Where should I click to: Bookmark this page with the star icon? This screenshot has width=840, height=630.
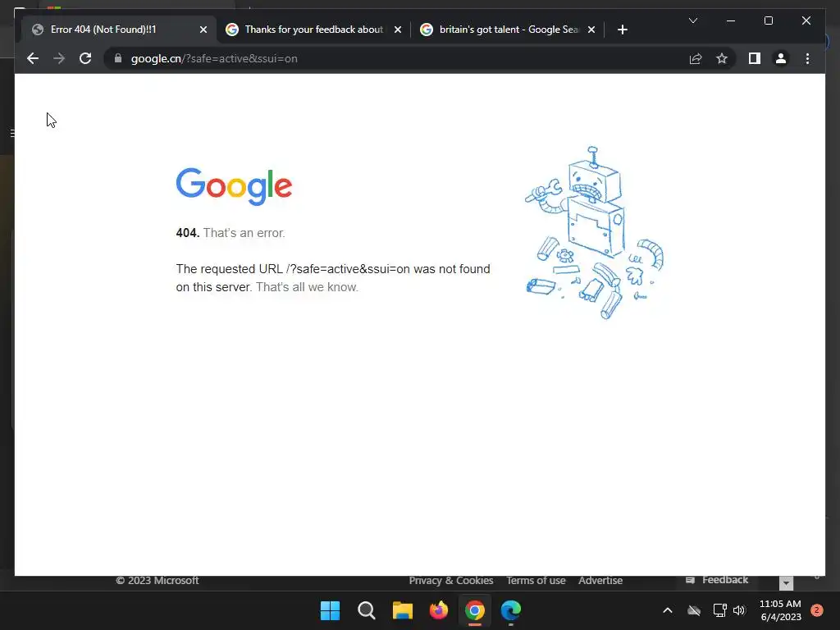click(x=722, y=58)
